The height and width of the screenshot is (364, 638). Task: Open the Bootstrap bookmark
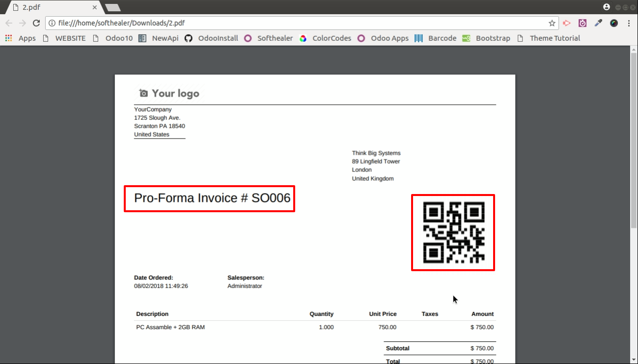tap(486, 38)
